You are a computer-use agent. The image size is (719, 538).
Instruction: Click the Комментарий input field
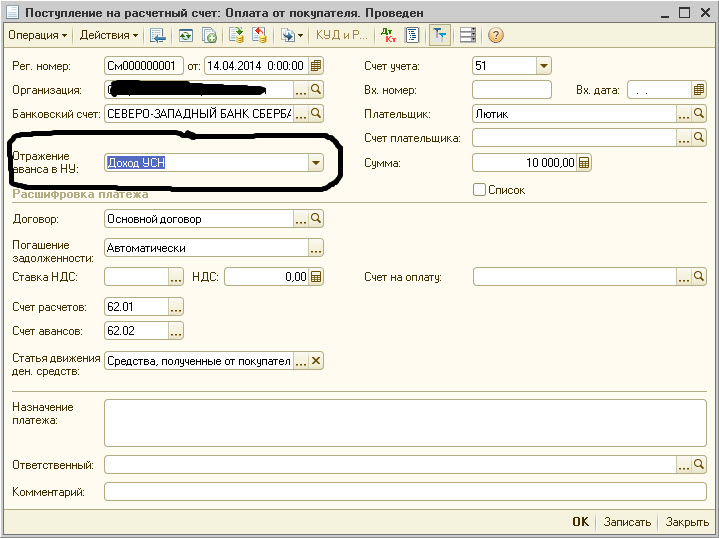click(x=398, y=491)
